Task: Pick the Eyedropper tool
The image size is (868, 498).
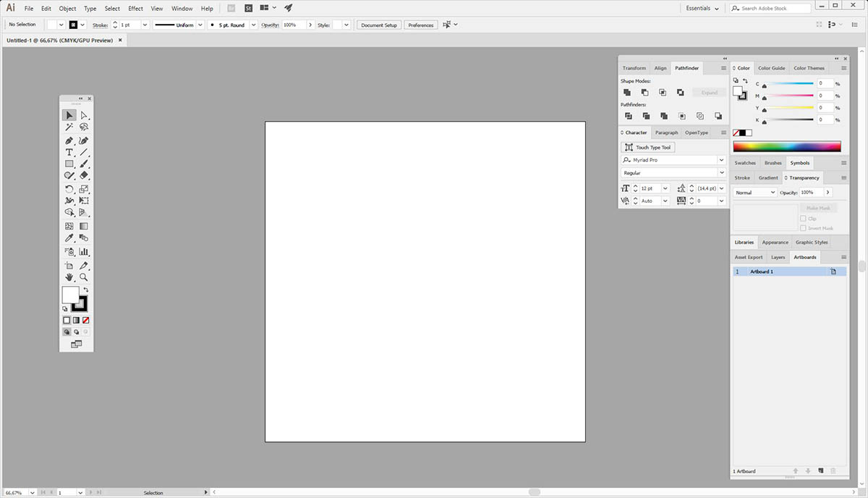Action: tap(69, 237)
